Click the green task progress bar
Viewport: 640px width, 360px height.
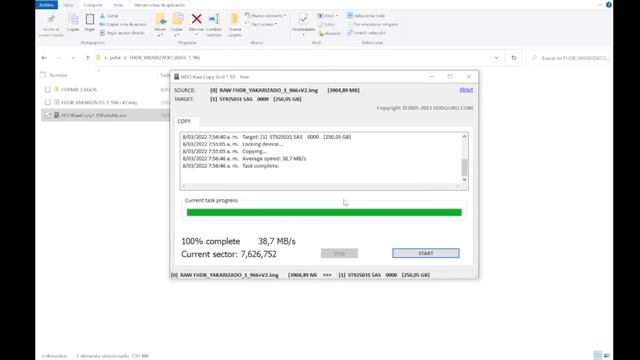[324, 212]
